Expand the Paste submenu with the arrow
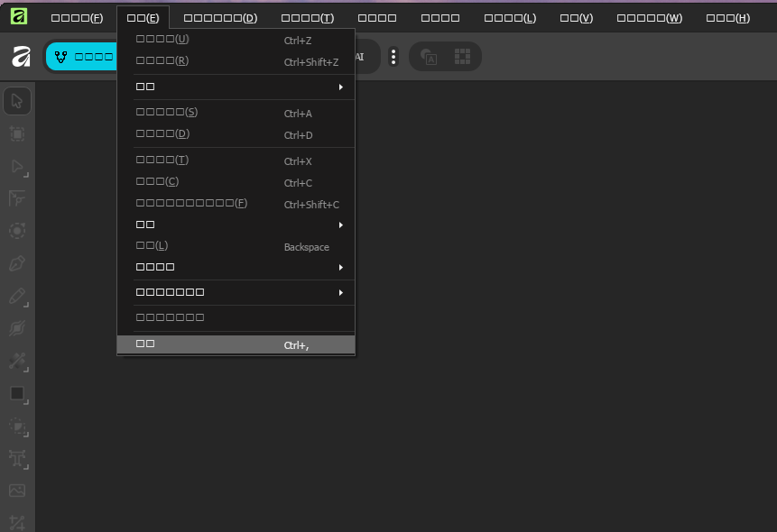Screen dimensions: 777x532 pos(235,224)
